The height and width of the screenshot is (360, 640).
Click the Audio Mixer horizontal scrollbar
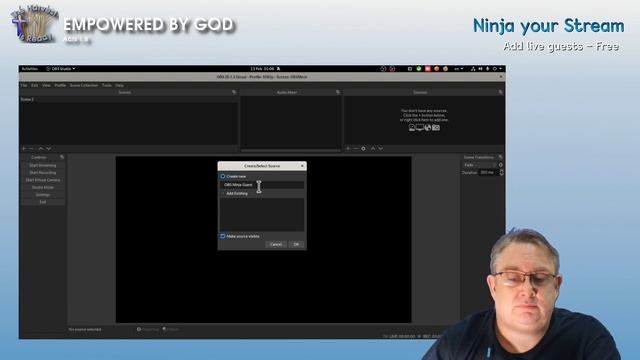coord(291,151)
